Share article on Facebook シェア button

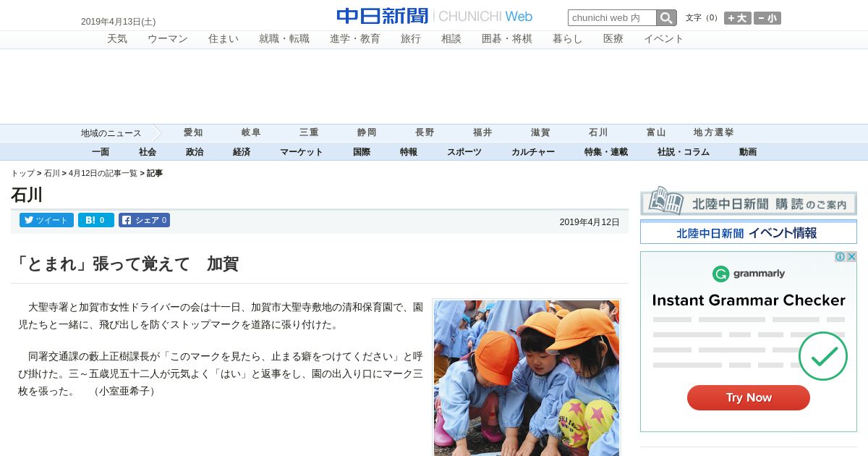click(x=144, y=220)
